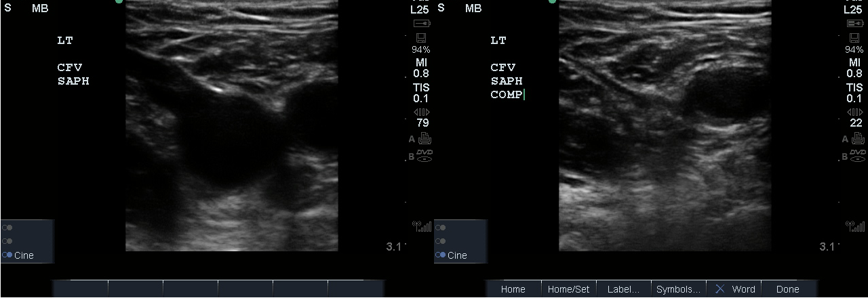Click the wireless signal icon in right panel
The height and width of the screenshot is (298, 868).
[x=854, y=226]
